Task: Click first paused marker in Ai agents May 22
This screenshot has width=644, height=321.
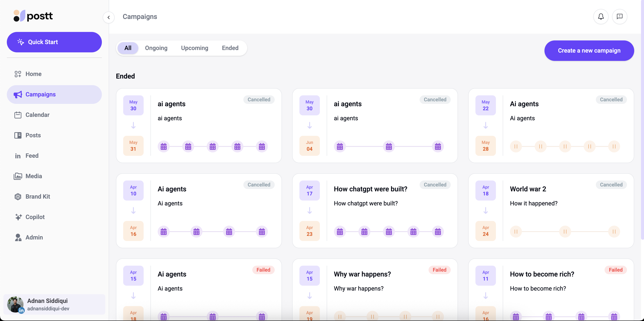Action: pyautogui.click(x=515, y=147)
